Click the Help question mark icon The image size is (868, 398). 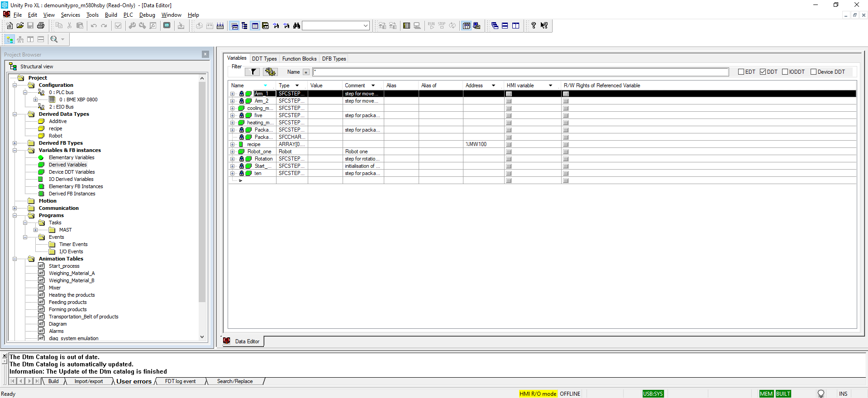534,26
